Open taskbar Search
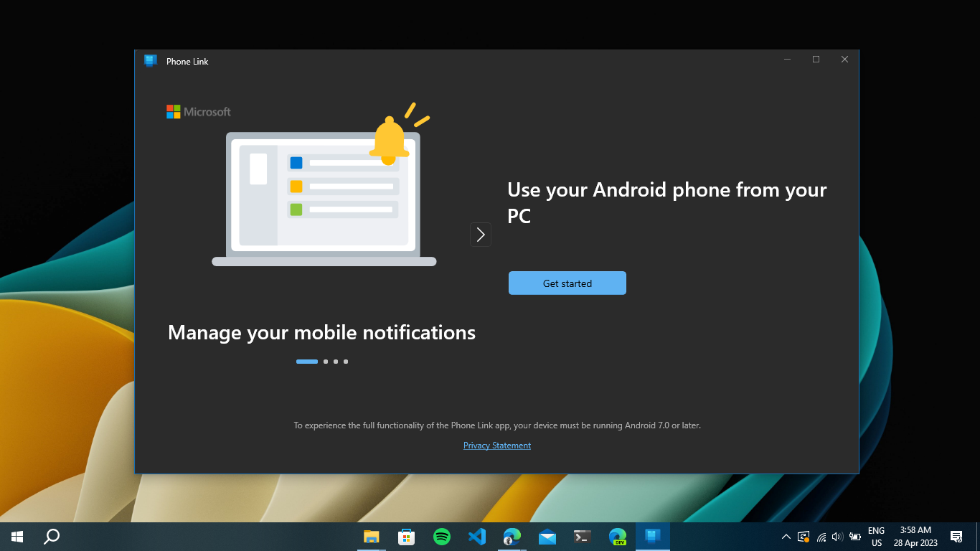The image size is (980, 551). click(x=52, y=537)
